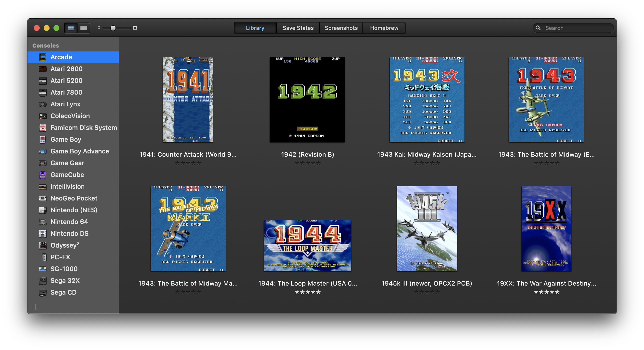Viewport: 644px width, 350px height.
Task: Select the 1942 (Revision B) cover art
Action: point(307,100)
